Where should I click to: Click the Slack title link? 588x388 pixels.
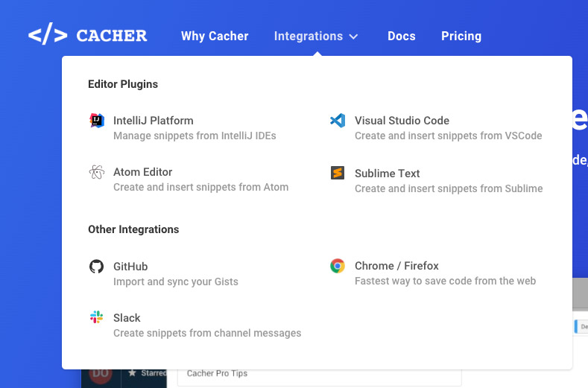tap(127, 318)
